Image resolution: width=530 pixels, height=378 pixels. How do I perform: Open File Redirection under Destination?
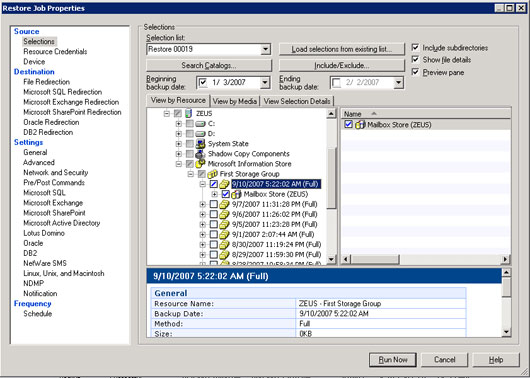tap(46, 82)
